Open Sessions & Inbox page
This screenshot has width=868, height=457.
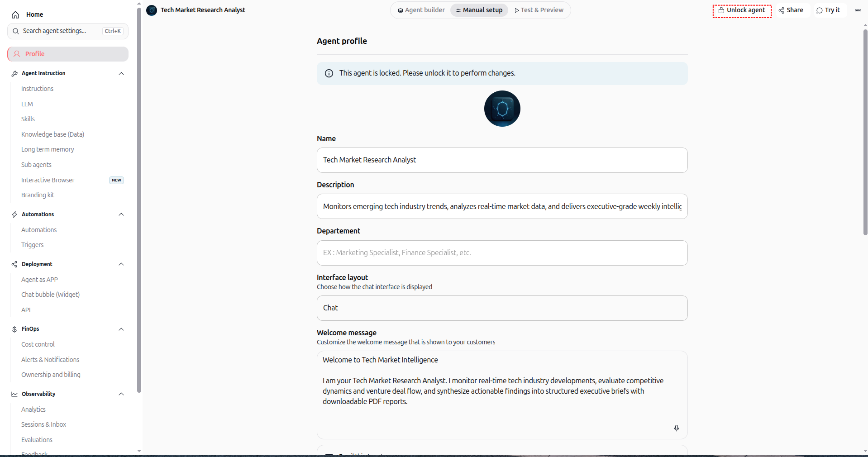coord(43,424)
